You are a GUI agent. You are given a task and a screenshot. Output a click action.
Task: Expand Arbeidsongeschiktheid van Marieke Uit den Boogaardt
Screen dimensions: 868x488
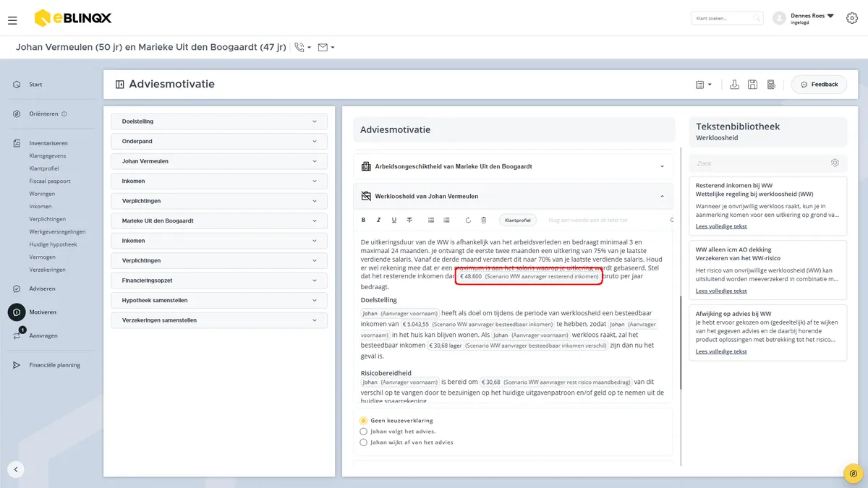point(513,166)
